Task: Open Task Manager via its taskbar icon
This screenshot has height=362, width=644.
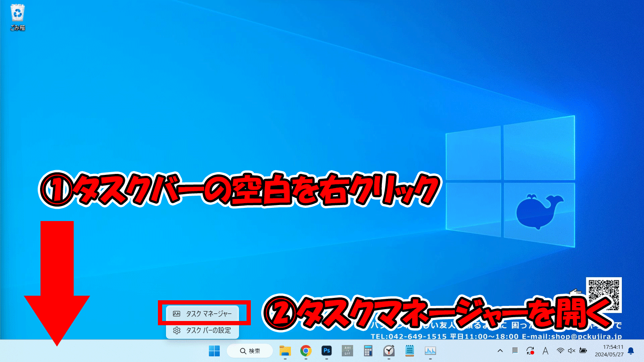Action: (430, 351)
